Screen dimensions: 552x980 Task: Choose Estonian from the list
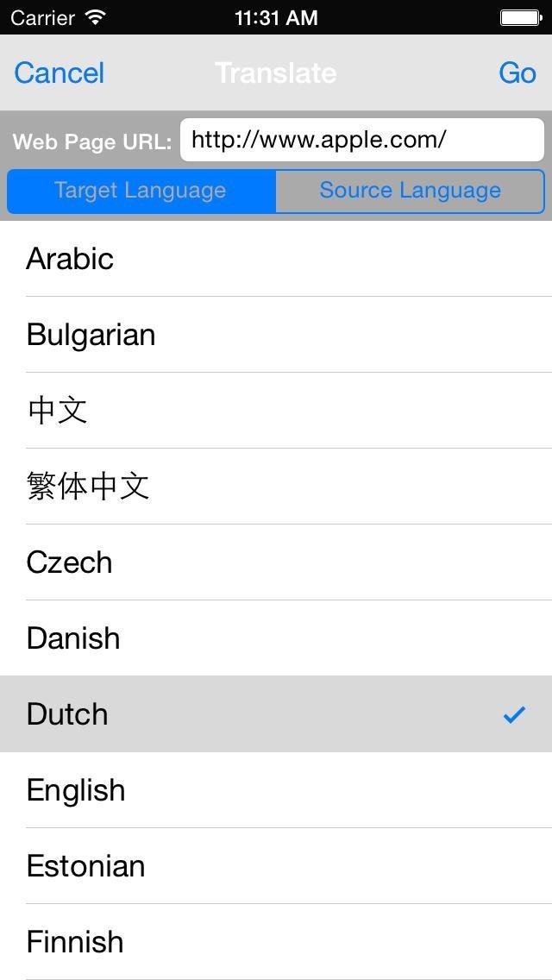(276, 866)
